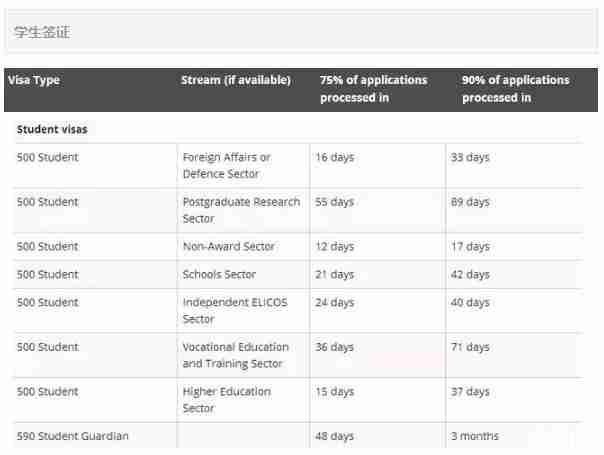Select the Non-Award Sector stream
This screenshot has height=455, width=604.
pyautogui.click(x=228, y=246)
